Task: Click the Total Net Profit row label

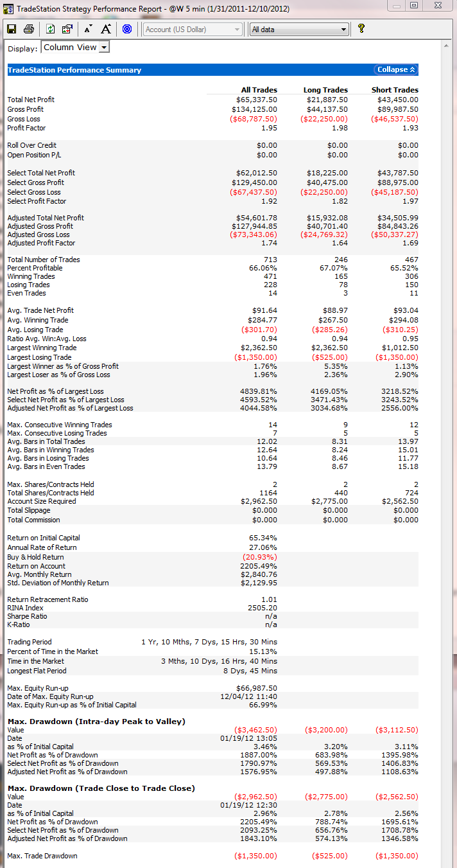Action: pyautogui.click(x=31, y=100)
